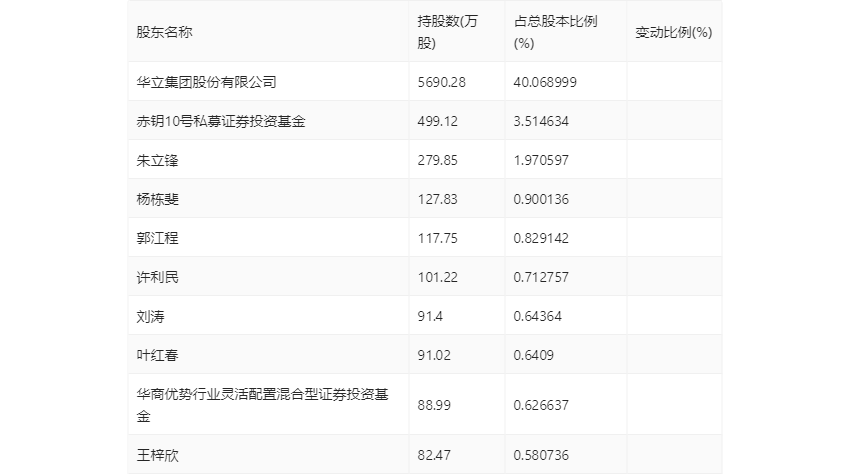Click holding value 499.12
The image size is (850, 474).
point(437,121)
